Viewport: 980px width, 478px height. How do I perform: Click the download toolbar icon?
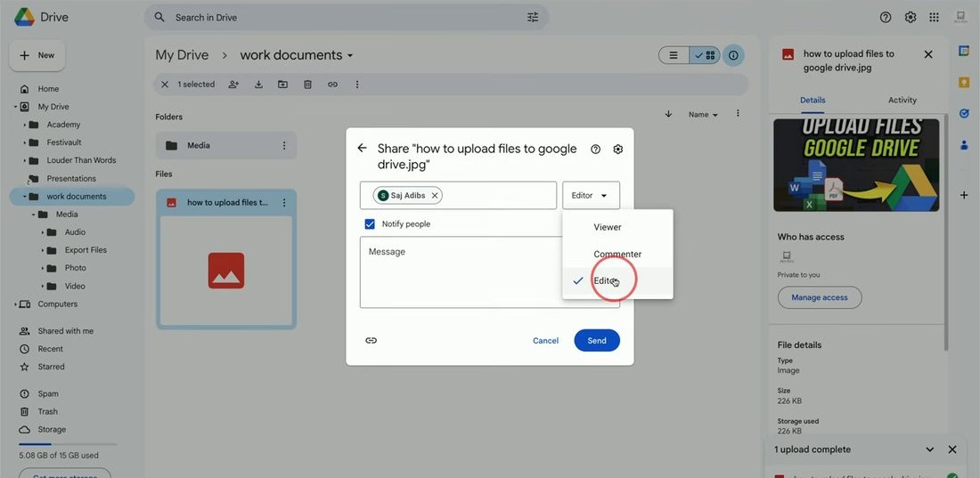pyautogui.click(x=258, y=85)
